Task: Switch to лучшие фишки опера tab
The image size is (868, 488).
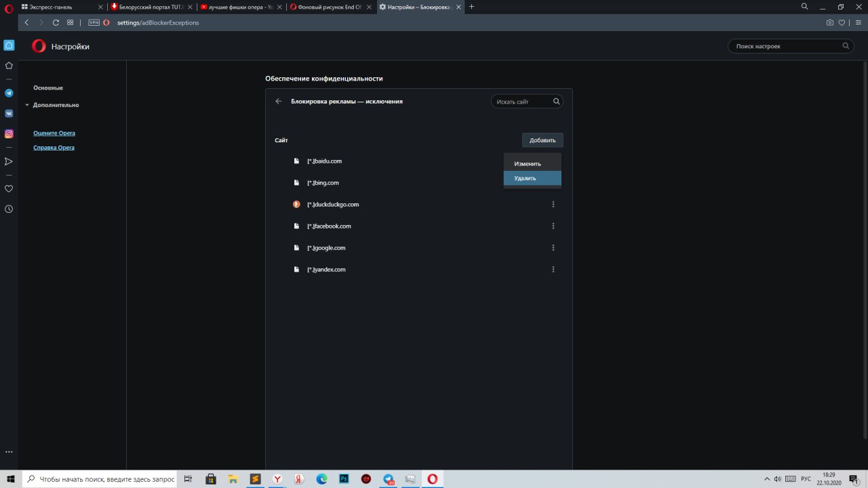Action: (241, 7)
